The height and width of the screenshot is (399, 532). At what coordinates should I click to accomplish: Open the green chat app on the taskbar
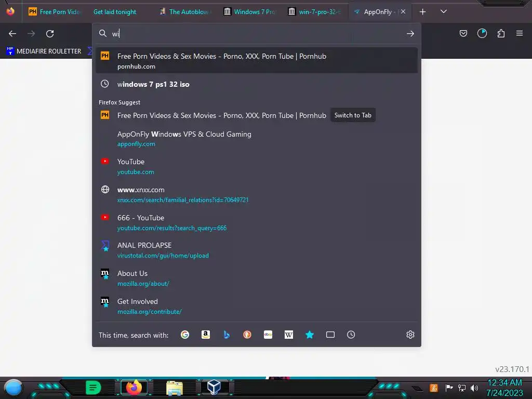(x=94, y=388)
